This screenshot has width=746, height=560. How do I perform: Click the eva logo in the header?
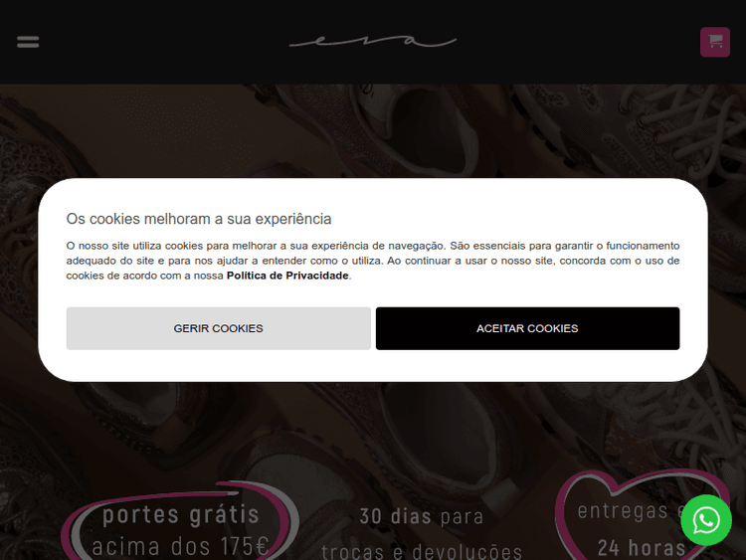click(373, 42)
